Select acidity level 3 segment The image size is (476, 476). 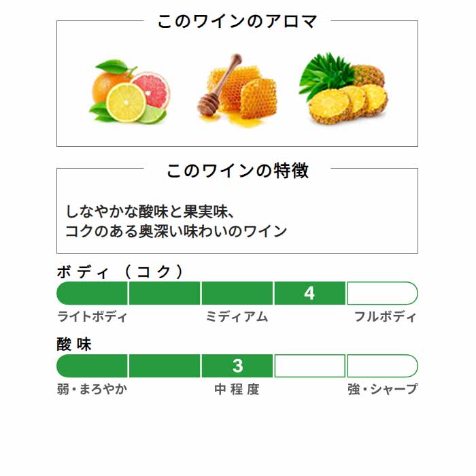tap(237, 366)
